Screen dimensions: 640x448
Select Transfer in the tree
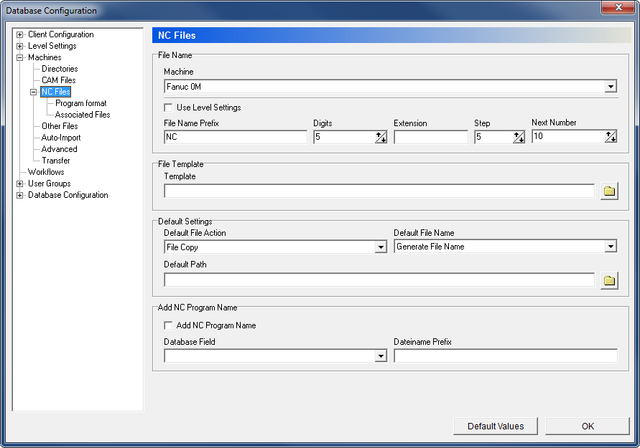tap(56, 160)
